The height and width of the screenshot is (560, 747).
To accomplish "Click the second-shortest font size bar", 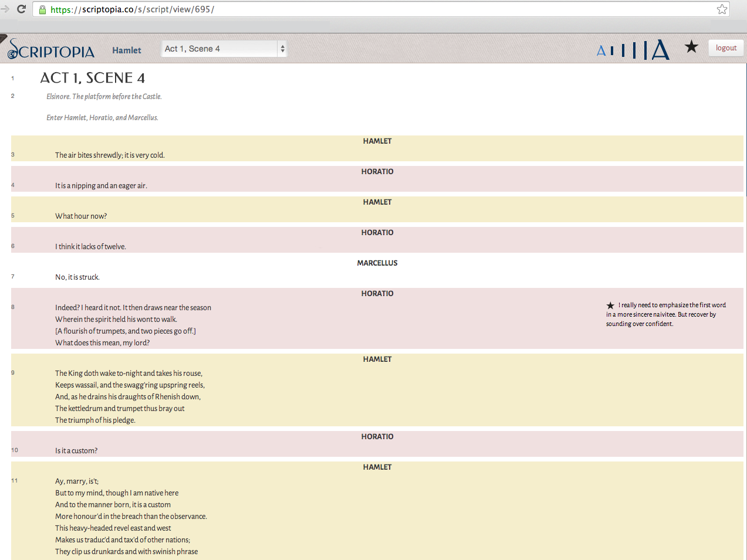I will (623, 50).
